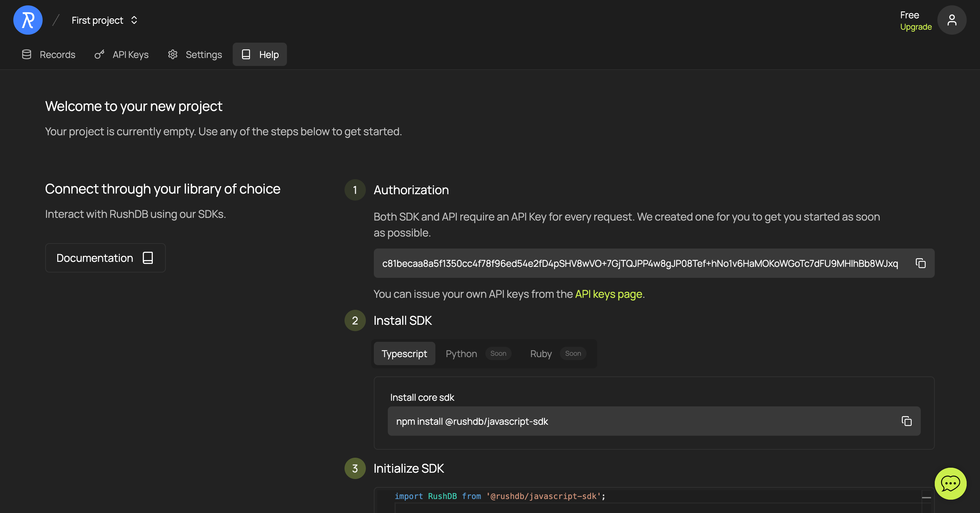Click the Settings gear icon

coord(172,54)
